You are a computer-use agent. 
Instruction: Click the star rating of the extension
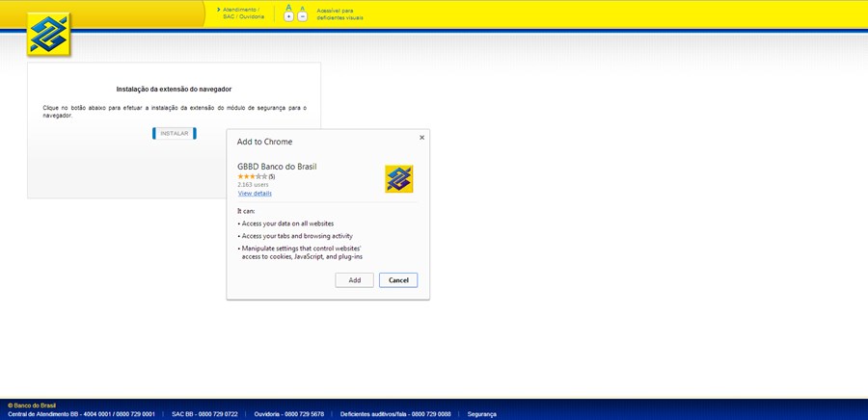[x=252, y=176]
